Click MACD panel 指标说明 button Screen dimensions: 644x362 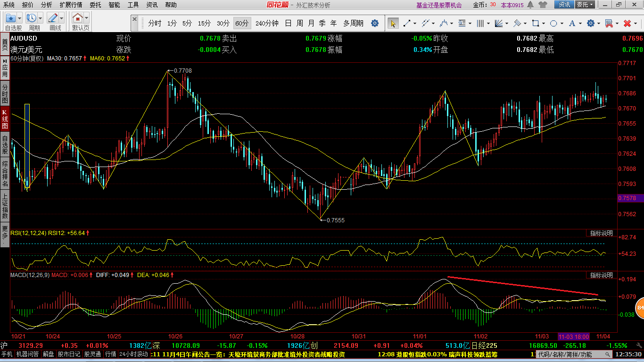(x=601, y=275)
